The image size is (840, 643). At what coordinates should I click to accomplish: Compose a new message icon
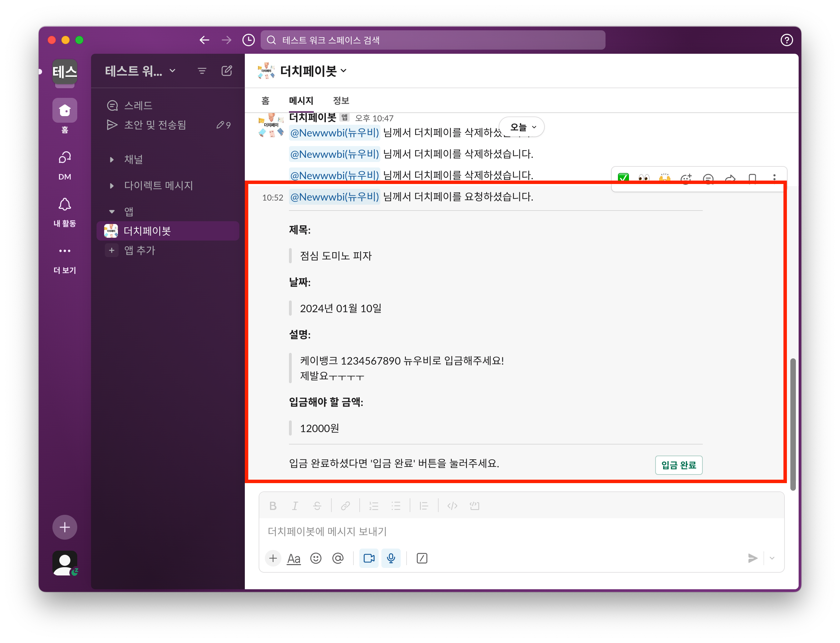point(227,71)
